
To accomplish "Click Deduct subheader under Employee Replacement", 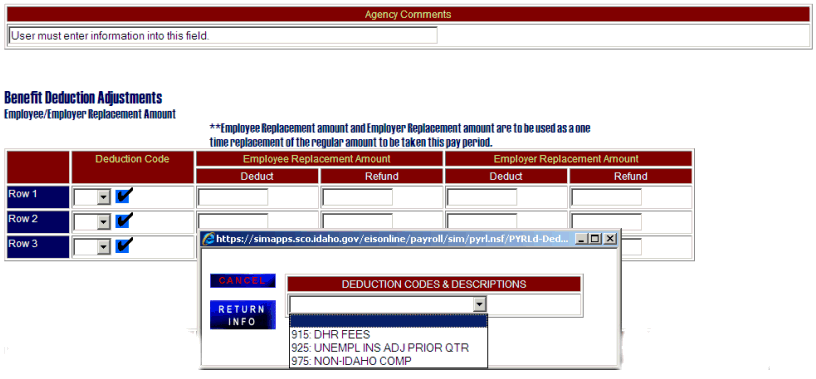I will click(x=257, y=176).
